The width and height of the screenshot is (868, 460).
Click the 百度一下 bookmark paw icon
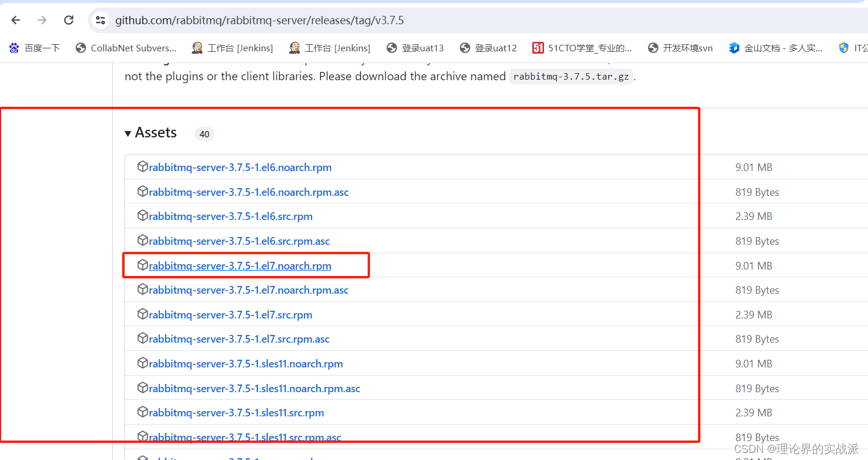(x=14, y=48)
